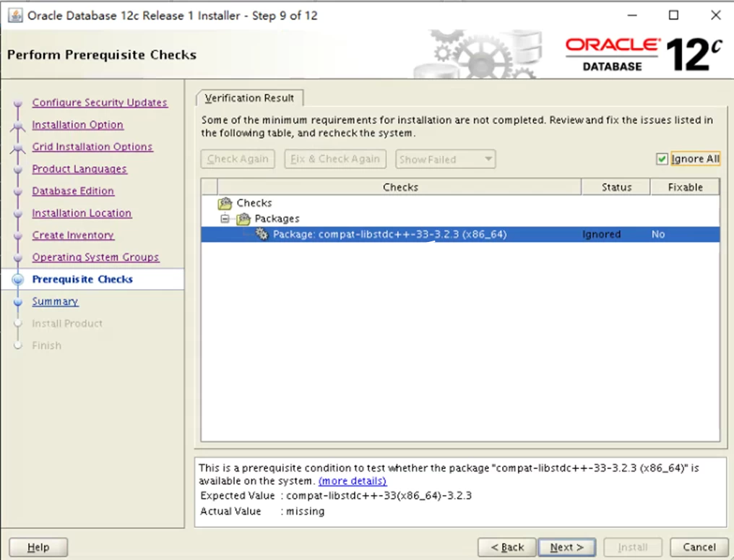This screenshot has height=560, width=734.
Task: Click the Summary step bullet icon
Action: tap(18, 301)
